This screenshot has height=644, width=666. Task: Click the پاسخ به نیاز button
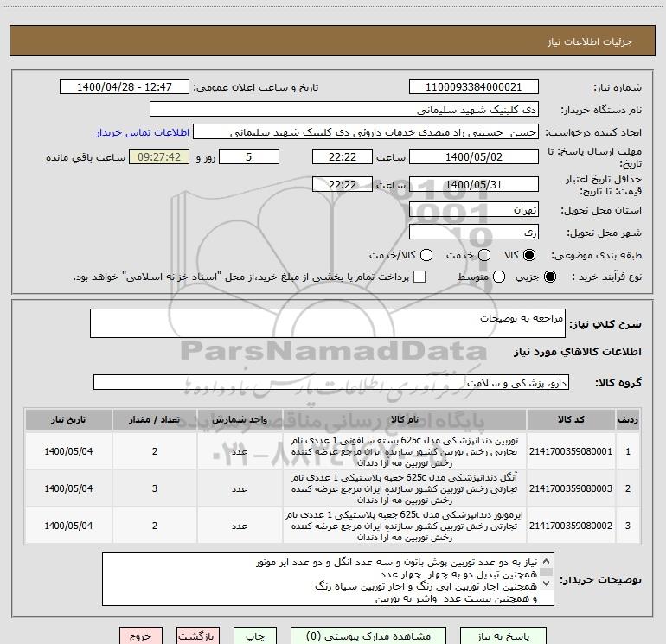503,636
